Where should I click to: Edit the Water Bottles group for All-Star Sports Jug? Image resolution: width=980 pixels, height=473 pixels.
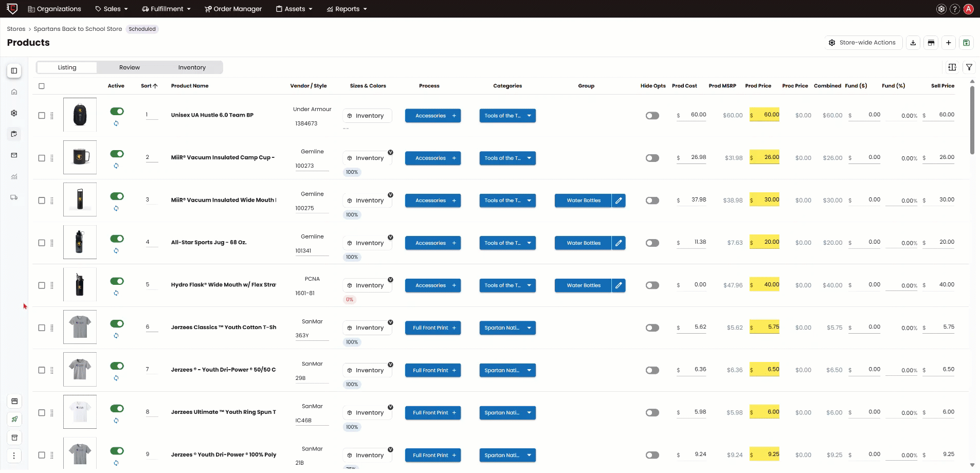[619, 243]
